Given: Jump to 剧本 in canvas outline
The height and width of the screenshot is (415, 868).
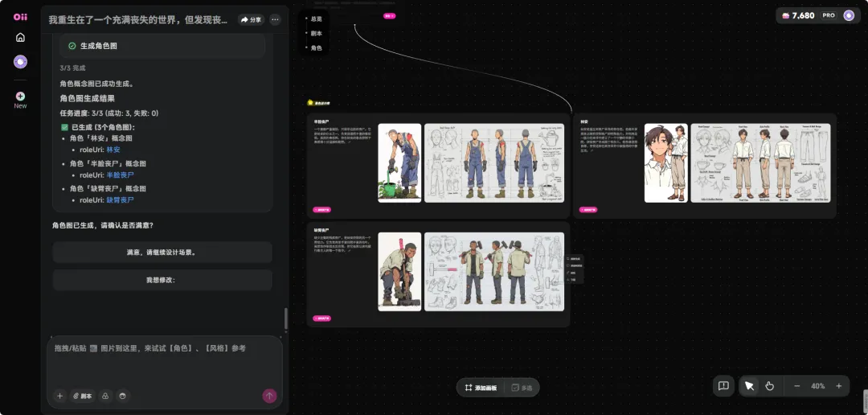Looking at the screenshot, I should [316, 33].
